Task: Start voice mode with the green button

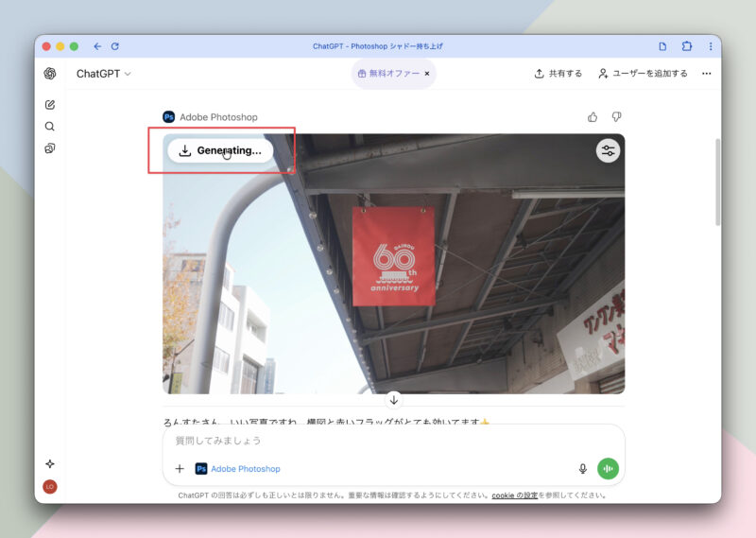Action: pyautogui.click(x=608, y=469)
